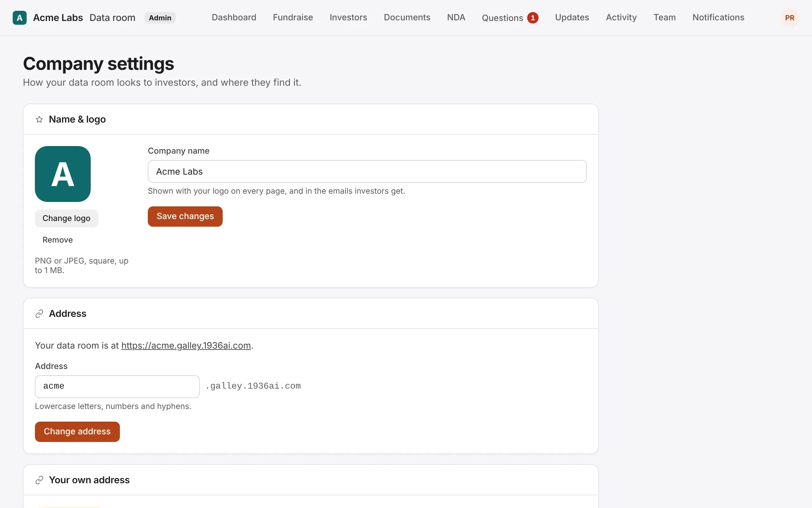Open the Team tab
This screenshot has width=812, height=508.
click(x=665, y=17)
